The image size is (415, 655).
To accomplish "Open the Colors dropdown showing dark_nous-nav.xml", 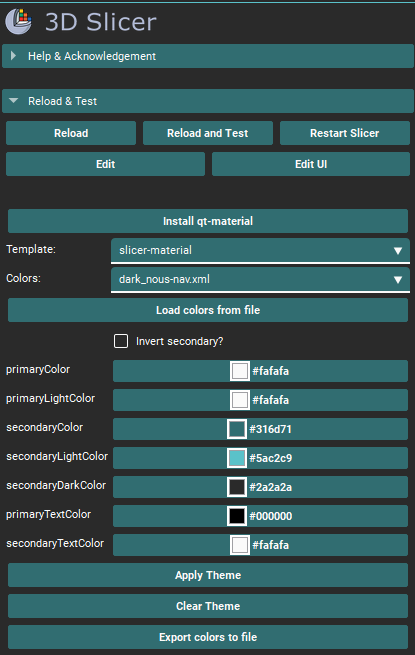I will pos(260,279).
